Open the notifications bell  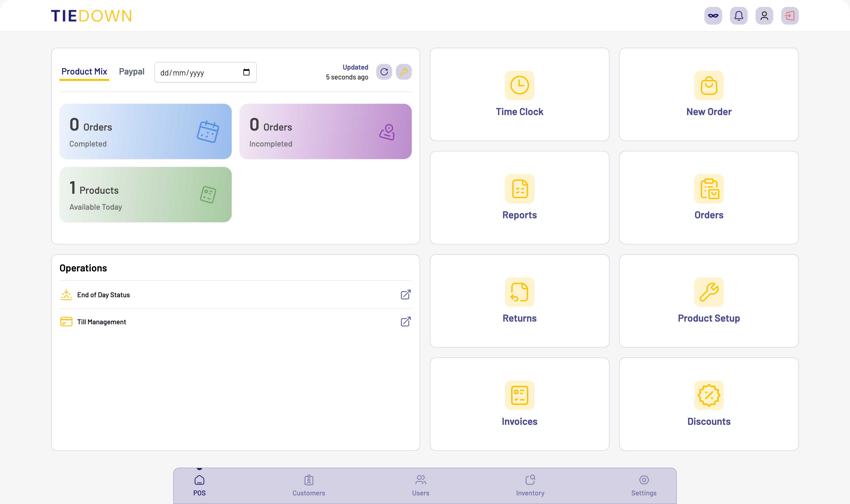(739, 16)
